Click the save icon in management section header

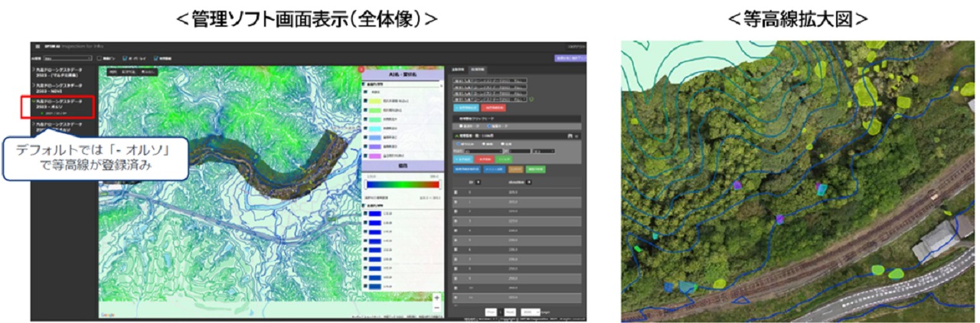(x=571, y=135)
